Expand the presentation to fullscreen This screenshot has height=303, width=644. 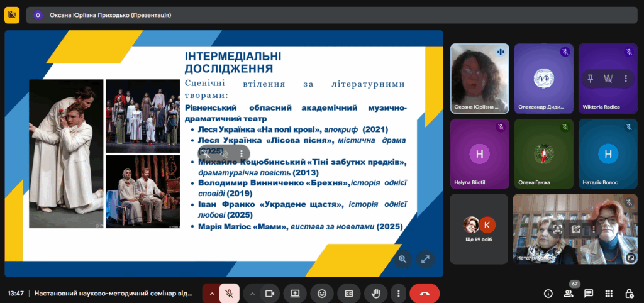click(x=425, y=258)
